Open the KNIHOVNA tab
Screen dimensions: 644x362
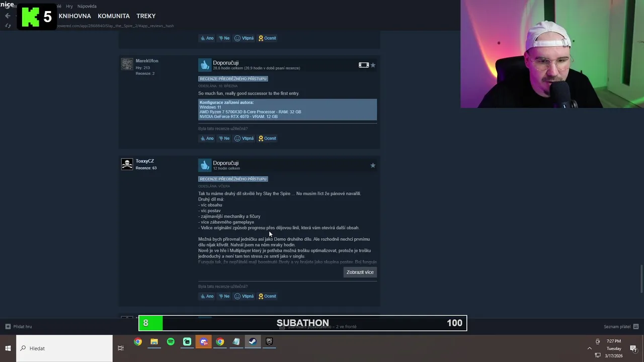pos(74,16)
